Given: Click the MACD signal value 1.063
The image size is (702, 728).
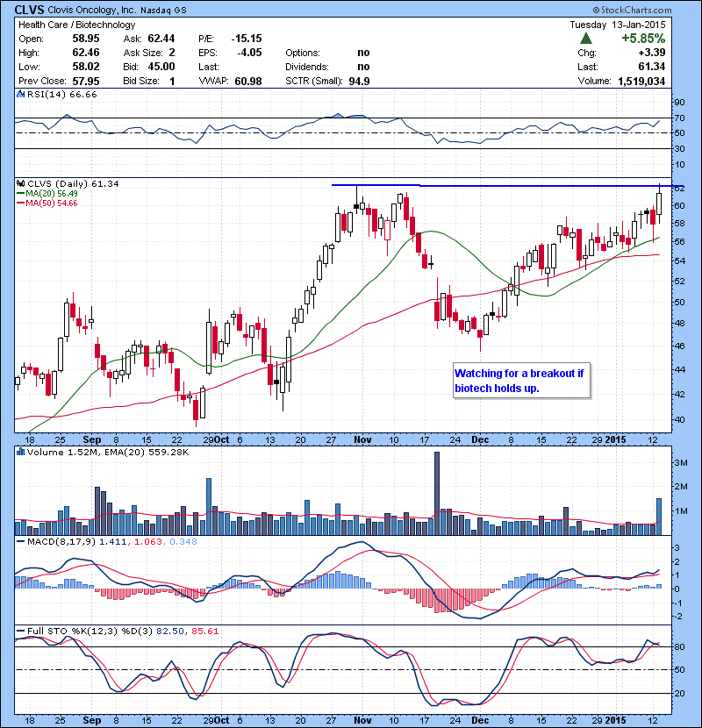Looking at the screenshot, I should click(148, 541).
